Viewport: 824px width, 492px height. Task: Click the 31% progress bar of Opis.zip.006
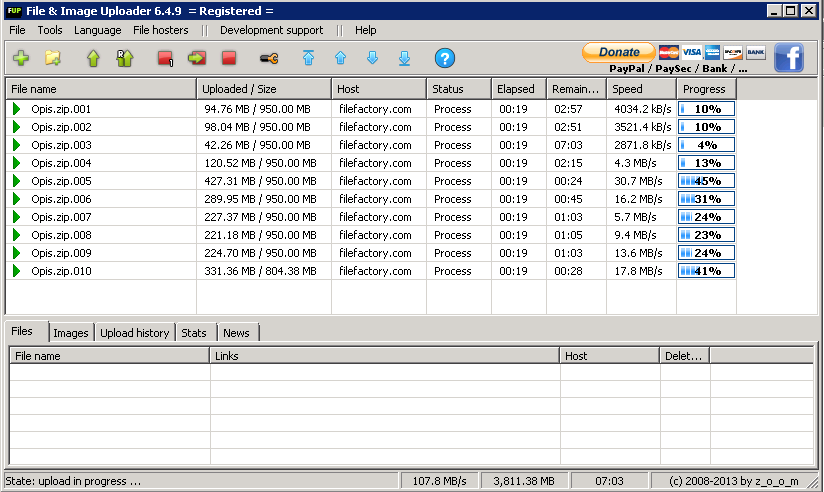[x=706, y=199]
